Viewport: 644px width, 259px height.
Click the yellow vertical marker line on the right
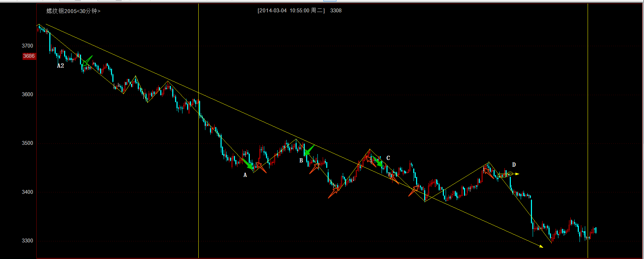coord(588,130)
